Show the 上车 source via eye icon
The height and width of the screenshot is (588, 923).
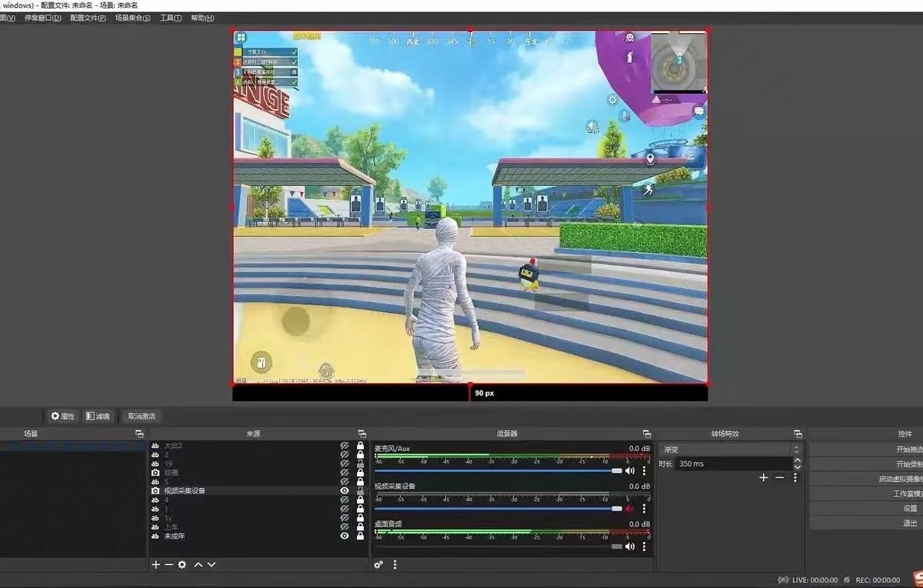[345, 527]
